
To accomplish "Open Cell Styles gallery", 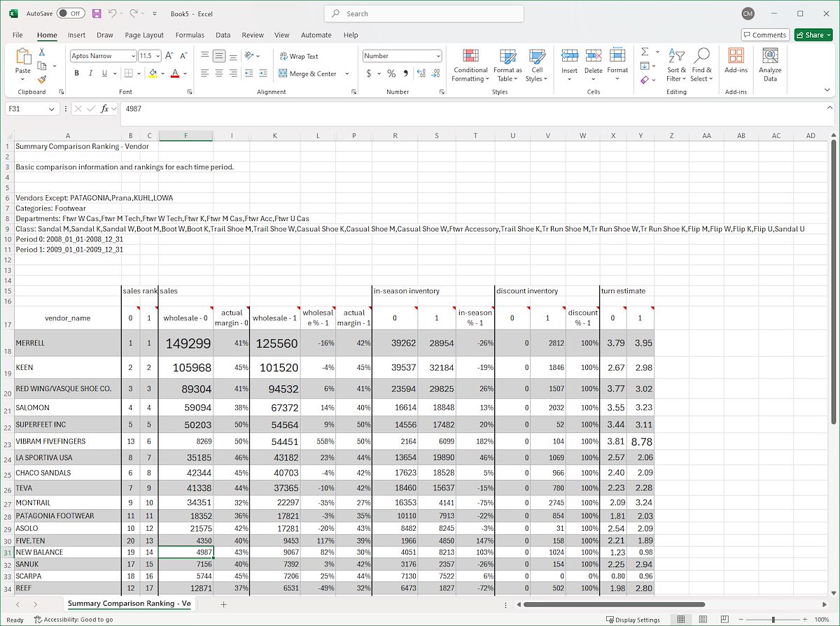I will (x=537, y=65).
